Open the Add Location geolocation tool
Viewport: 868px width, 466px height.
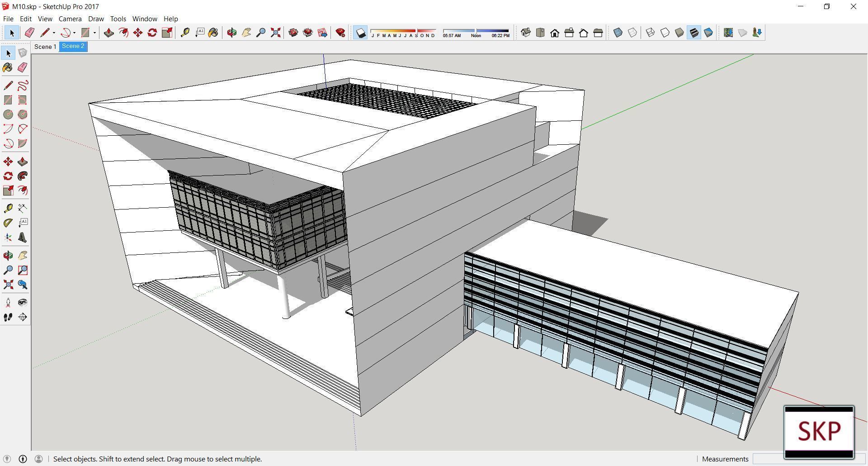click(728, 33)
